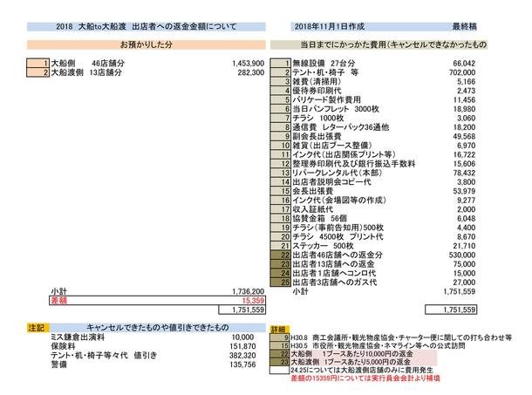Click the '大船渡側 13店舗分' row label

[x=79, y=73]
